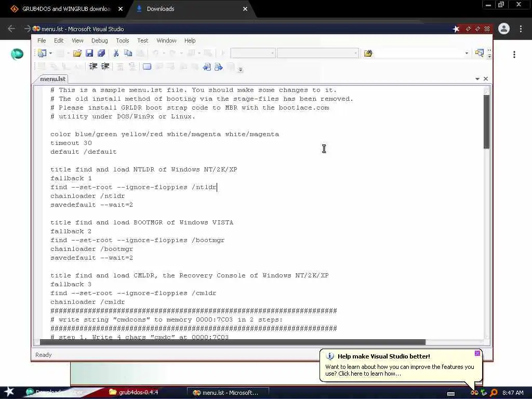The width and height of the screenshot is (532, 399).
Task: Click the green tray icon beside magnifier
Action: 484,393
